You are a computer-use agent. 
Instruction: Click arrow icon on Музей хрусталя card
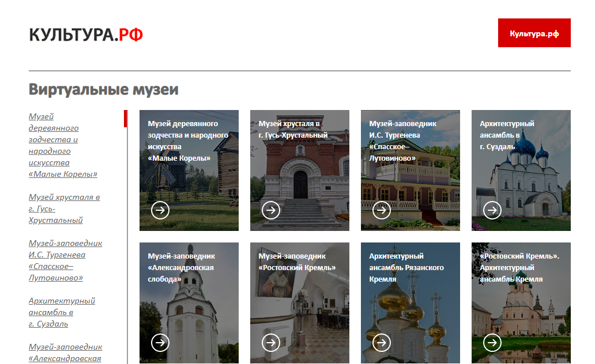click(271, 210)
